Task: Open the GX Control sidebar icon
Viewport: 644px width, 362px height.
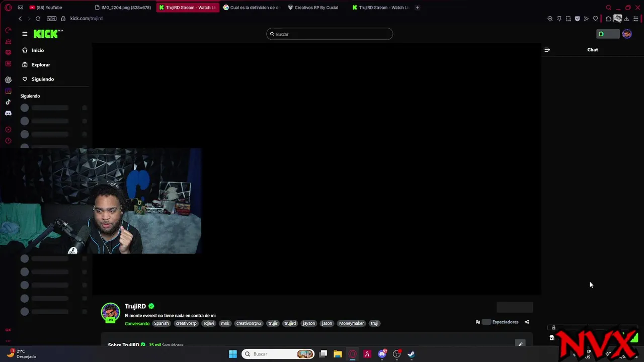Action: pos(8,31)
